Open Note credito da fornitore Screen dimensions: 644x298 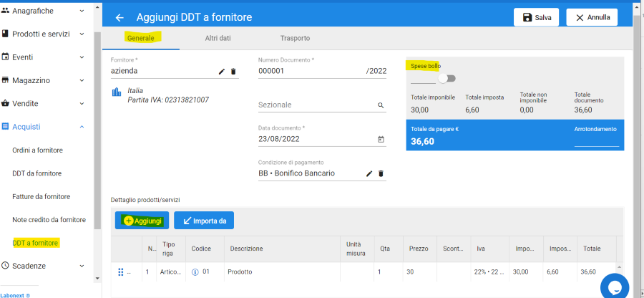point(49,220)
